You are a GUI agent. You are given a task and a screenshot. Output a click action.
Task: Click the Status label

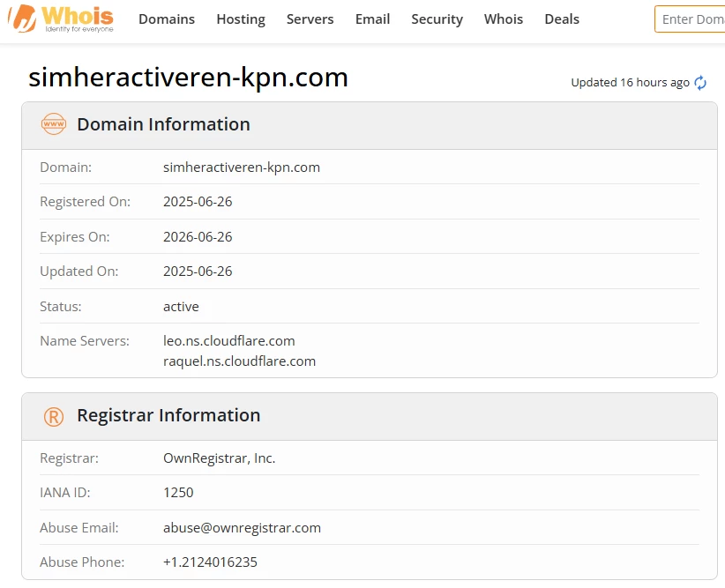61,307
